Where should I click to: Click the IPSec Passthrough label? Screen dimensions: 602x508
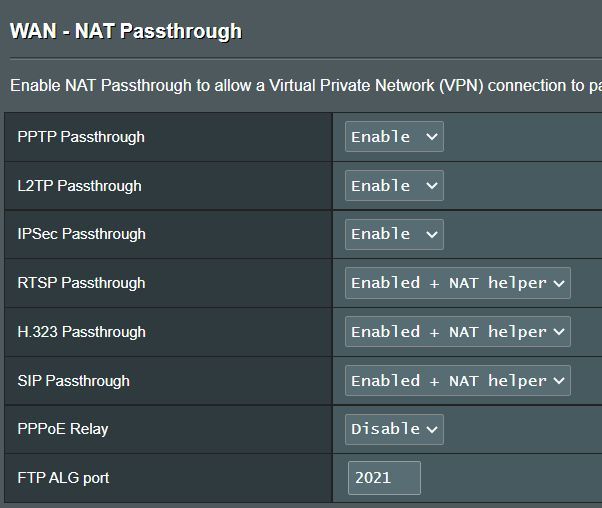pos(81,234)
